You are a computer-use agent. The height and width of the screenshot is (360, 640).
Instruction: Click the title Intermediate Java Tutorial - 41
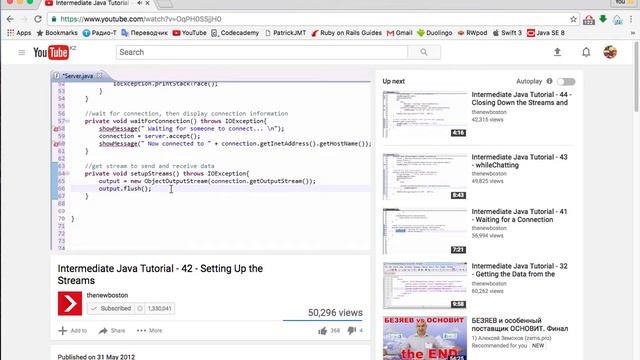519,216
